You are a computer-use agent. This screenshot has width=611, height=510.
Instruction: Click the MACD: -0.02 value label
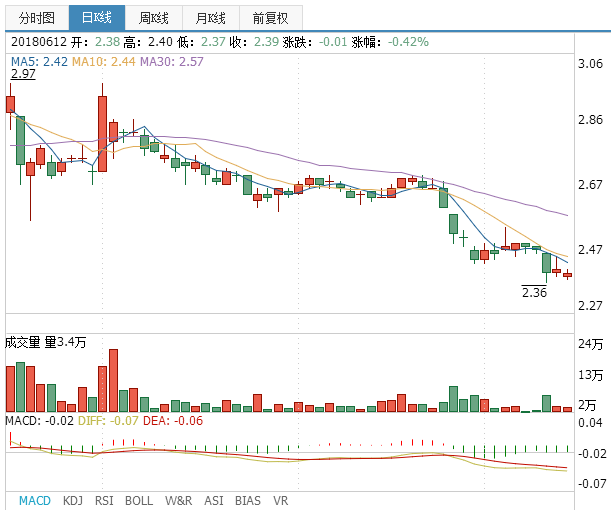[39, 421]
